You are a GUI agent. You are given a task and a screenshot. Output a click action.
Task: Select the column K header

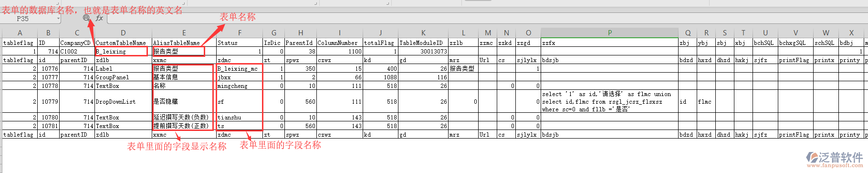tap(423, 33)
